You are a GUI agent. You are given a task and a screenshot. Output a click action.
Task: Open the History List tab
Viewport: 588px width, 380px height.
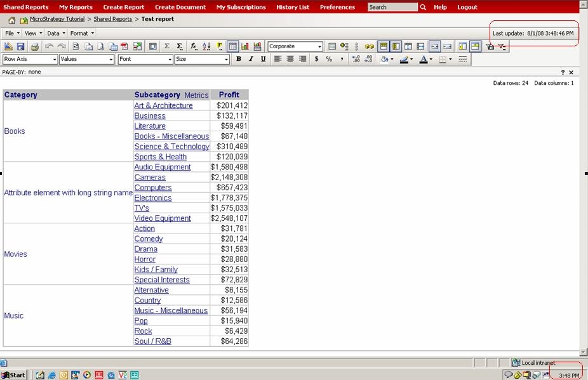[x=293, y=7]
